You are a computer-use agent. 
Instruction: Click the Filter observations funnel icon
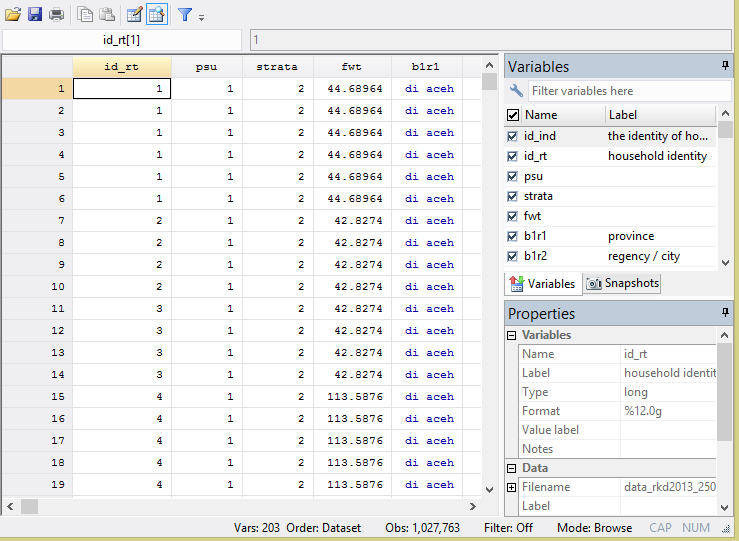point(185,14)
